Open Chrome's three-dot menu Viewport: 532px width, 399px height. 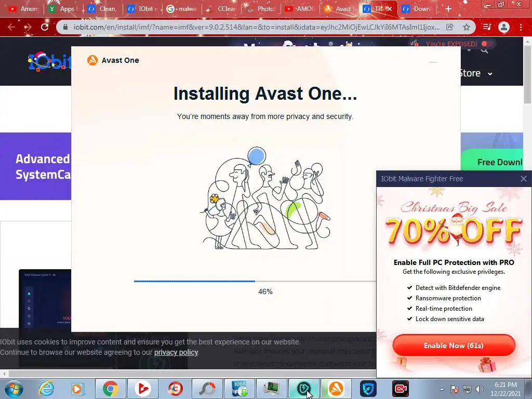(521, 27)
